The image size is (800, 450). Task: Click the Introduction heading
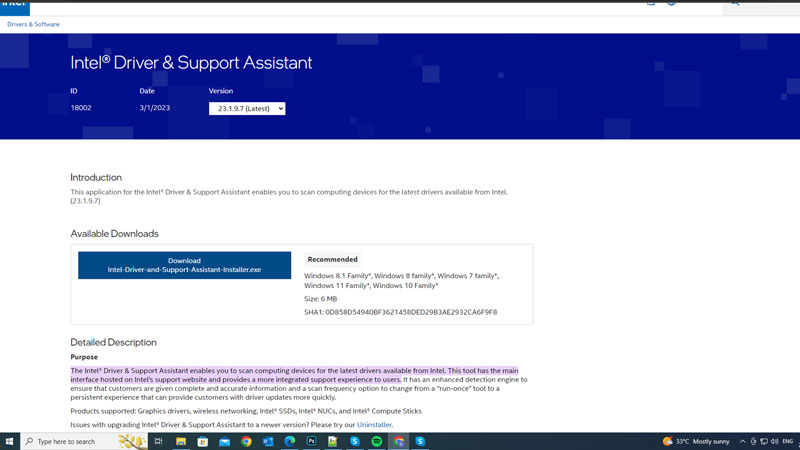click(96, 177)
